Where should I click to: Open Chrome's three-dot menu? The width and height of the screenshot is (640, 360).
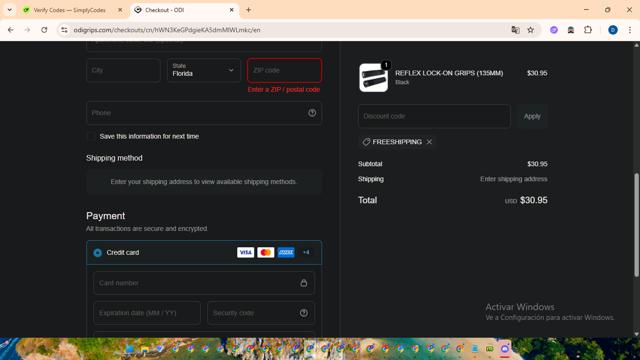point(629,30)
